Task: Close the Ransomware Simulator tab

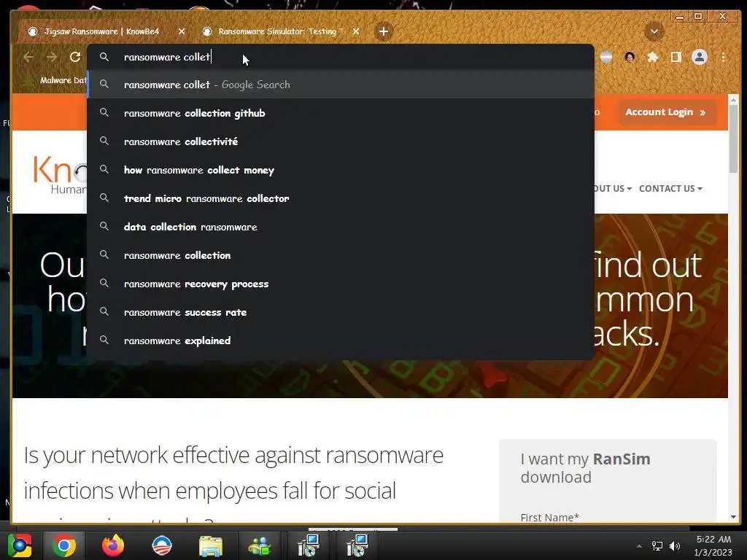Action: pyautogui.click(x=356, y=31)
